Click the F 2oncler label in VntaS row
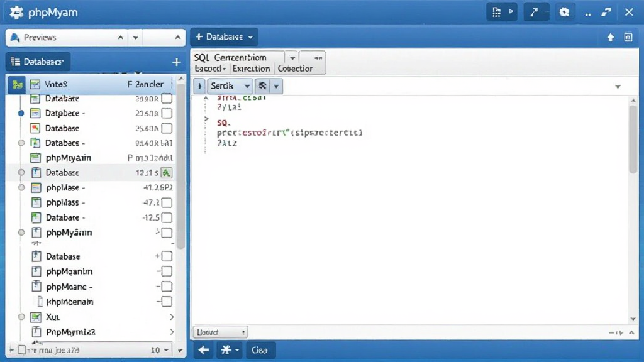Image resolution: width=644 pixels, height=362 pixels. pos(145,84)
